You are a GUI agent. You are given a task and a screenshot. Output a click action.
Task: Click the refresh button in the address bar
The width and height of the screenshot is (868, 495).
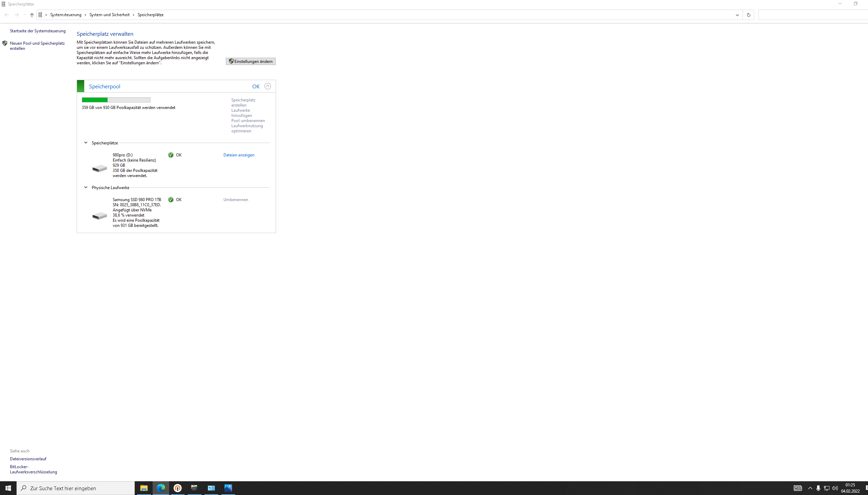tap(748, 15)
